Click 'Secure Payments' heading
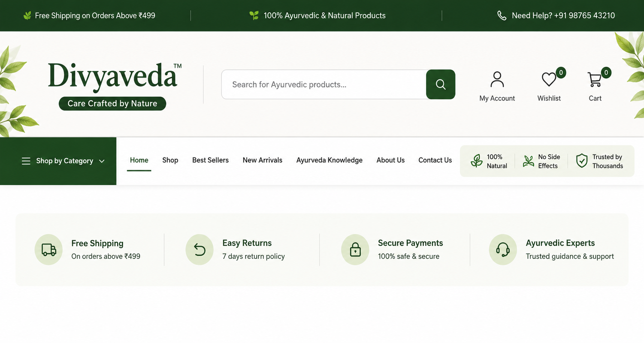The height and width of the screenshot is (343, 644). tap(410, 243)
